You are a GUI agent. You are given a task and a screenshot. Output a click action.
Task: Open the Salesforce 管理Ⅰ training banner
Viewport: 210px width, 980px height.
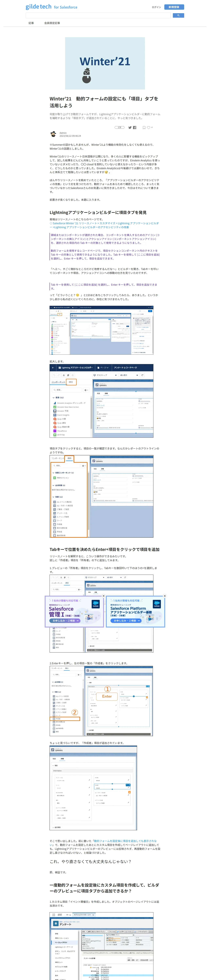(74, 611)
